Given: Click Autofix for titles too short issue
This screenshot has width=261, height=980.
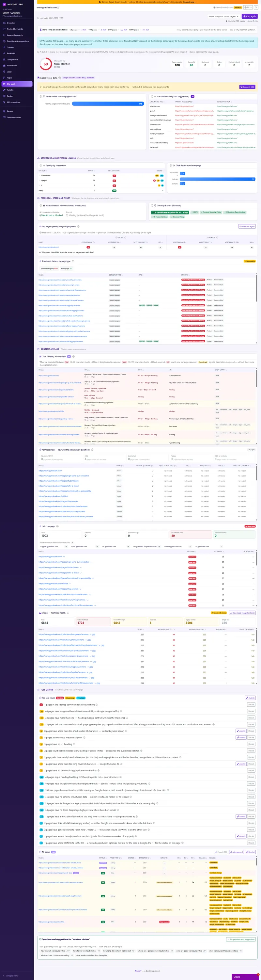Looking at the screenshot, I should click(241, 731).
